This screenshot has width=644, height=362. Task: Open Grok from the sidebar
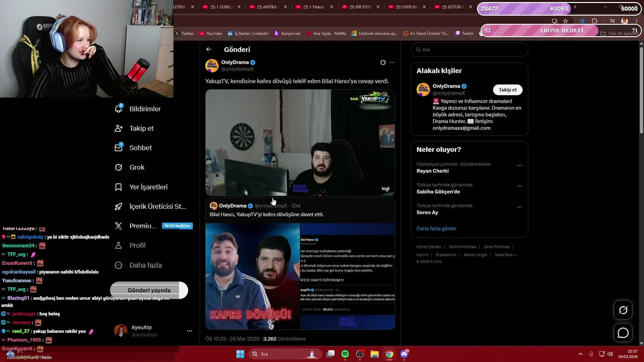point(130,167)
